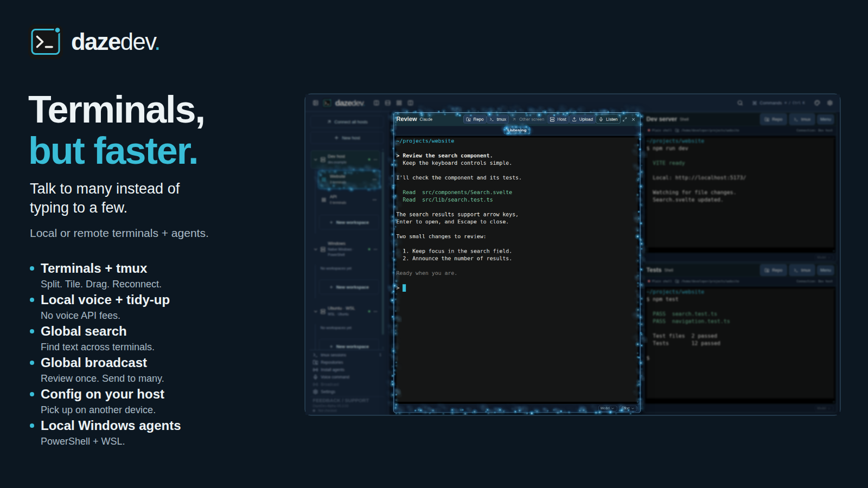Click the shield icon in app top bar
Viewport: 868px width, 488px height.
click(817, 103)
